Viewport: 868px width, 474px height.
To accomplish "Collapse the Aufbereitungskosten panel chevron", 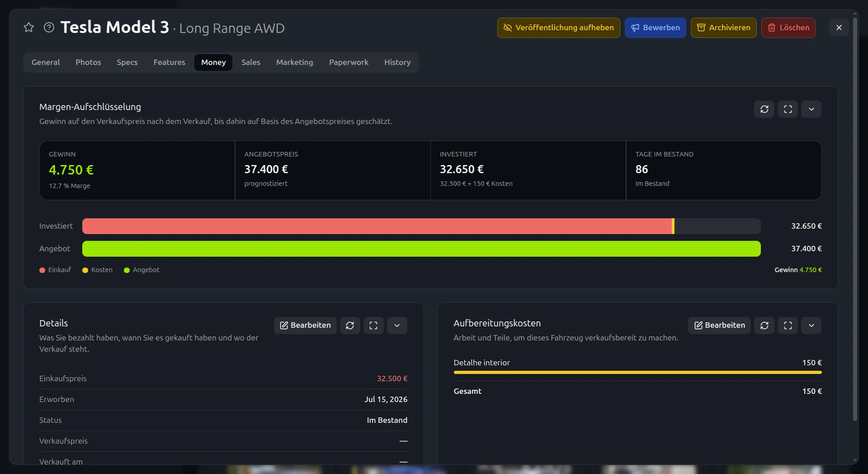I will [811, 325].
